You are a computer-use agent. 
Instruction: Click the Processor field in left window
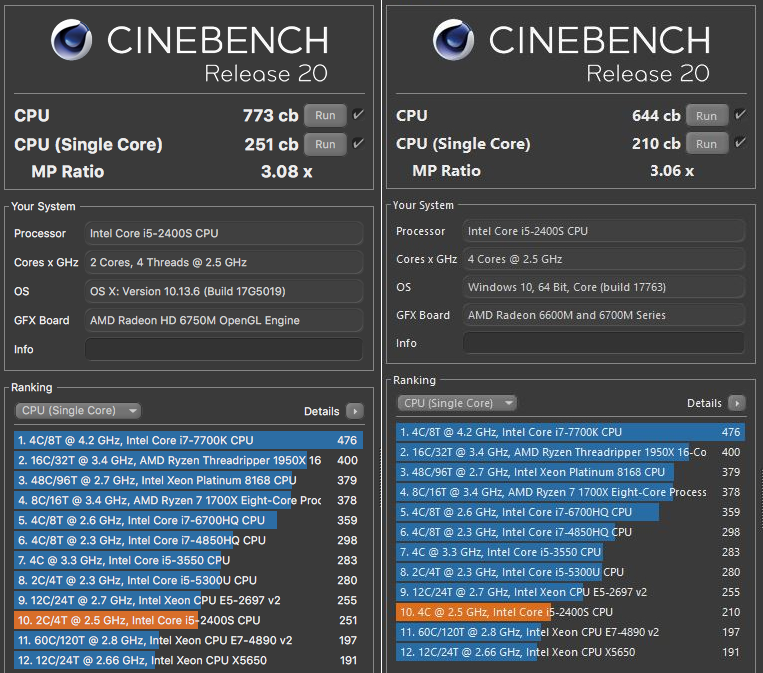[224, 233]
